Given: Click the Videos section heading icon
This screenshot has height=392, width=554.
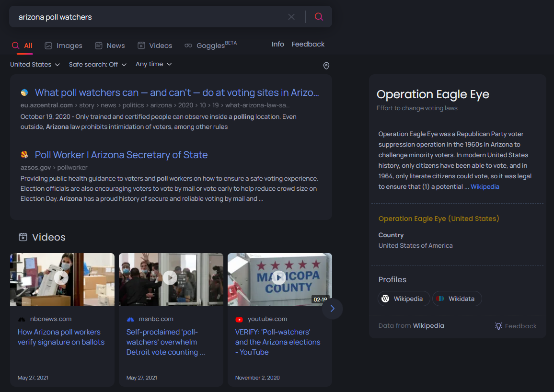Looking at the screenshot, I should point(23,237).
